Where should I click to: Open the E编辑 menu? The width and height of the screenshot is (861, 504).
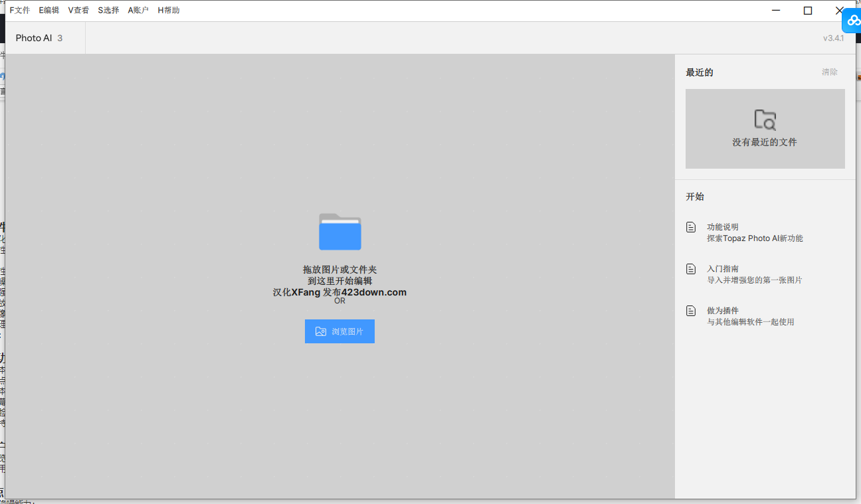[49, 10]
